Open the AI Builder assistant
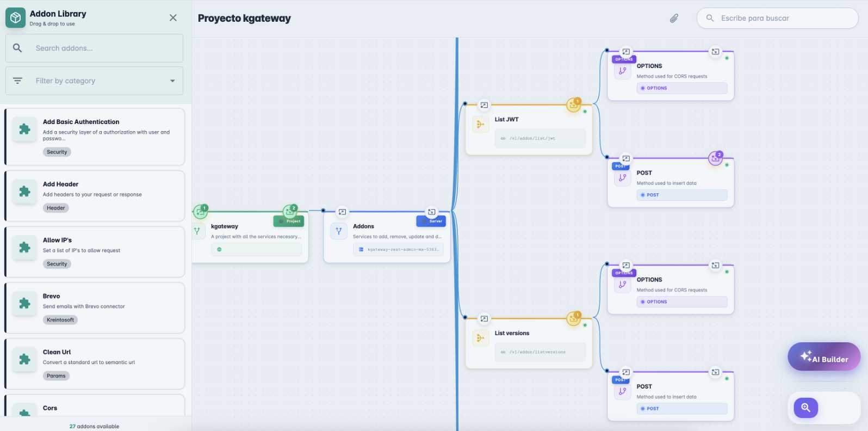Screen dimensions: 868x431 click(823, 357)
